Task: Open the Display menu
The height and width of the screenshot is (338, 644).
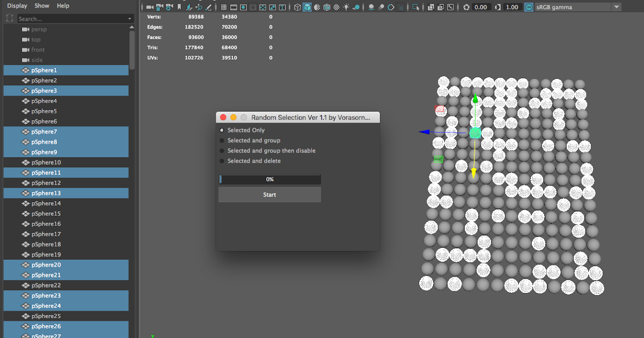Action: (x=17, y=6)
